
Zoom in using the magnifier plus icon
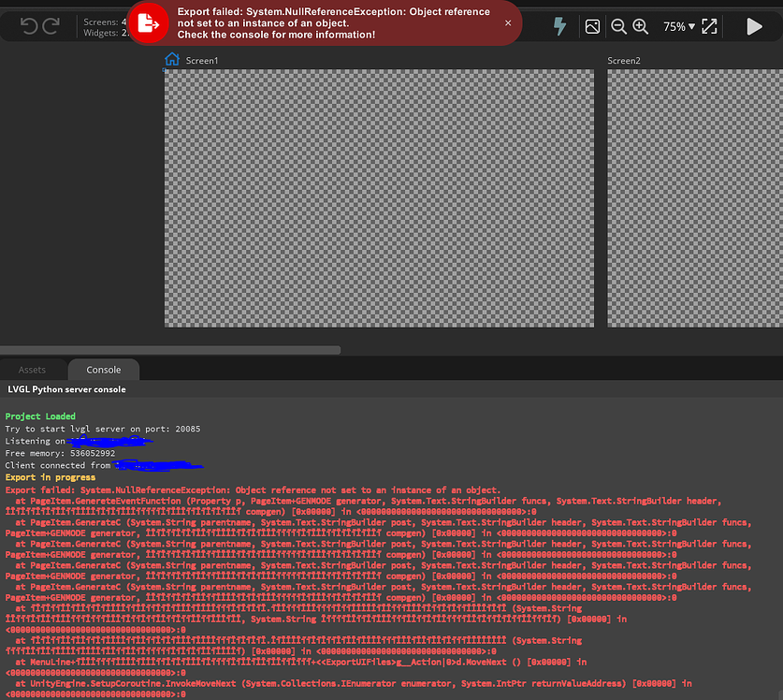pos(641,26)
